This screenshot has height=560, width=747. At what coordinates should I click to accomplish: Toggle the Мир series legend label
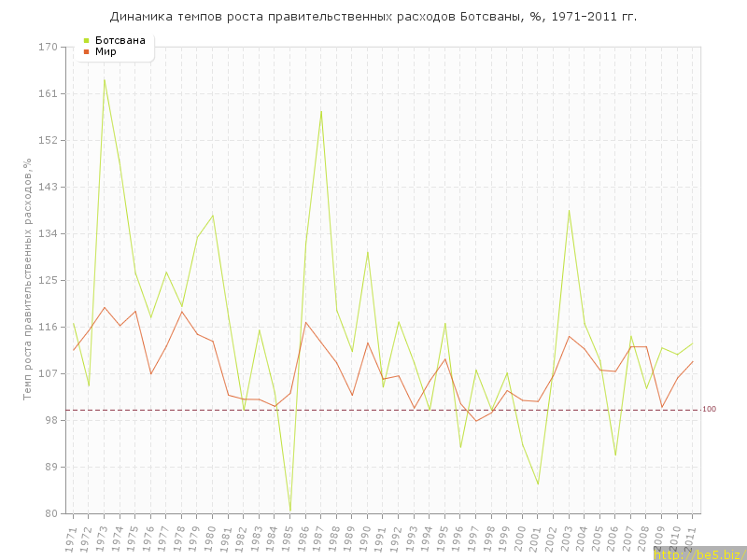[106, 51]
